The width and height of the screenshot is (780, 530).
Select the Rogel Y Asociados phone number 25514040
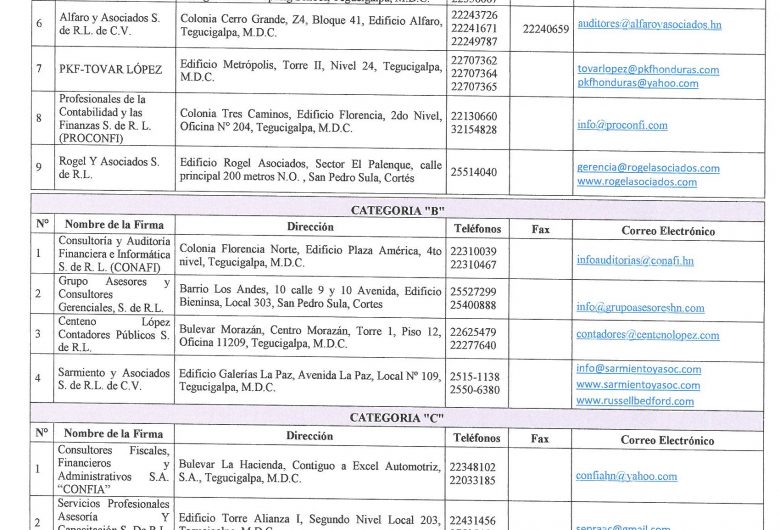pyautogui.click(x=474, y=172)
